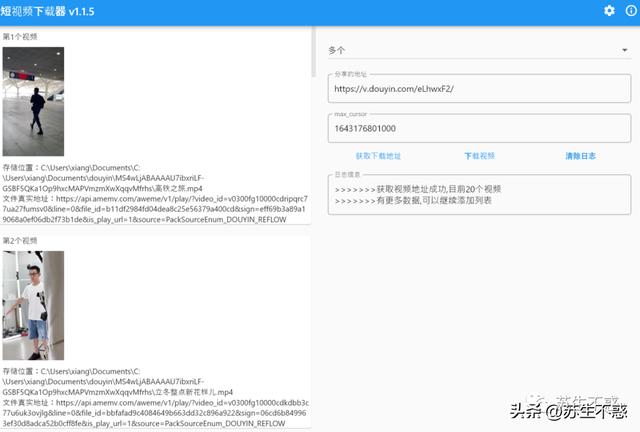Click the 第1个视频 label
640x432 pixels.
click(20, 37)
